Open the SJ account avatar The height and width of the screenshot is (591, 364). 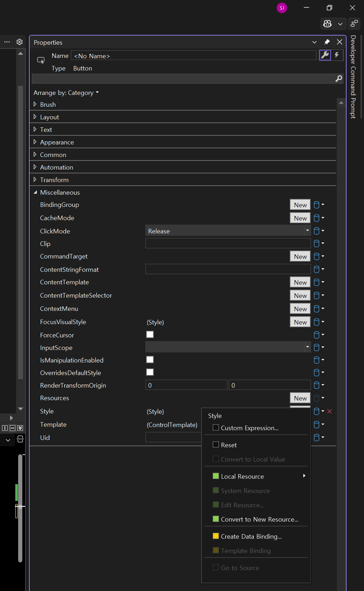click(282, 8)
